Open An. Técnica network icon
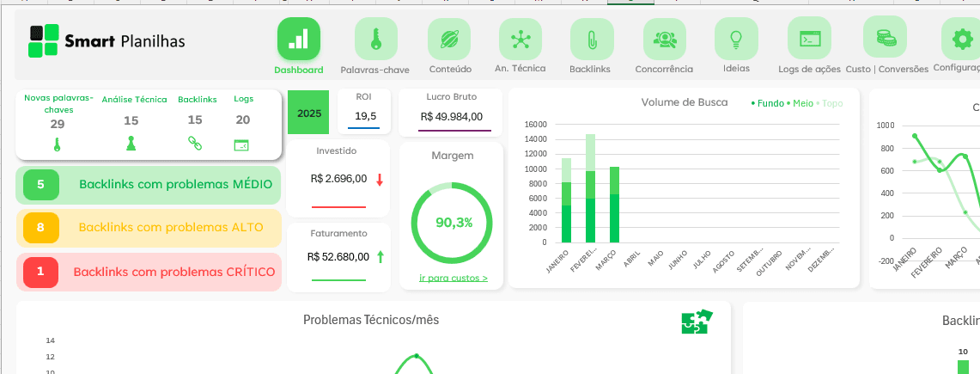Viewport: 980px width, 374px height. pyautogui.click(x=520, y=39)
